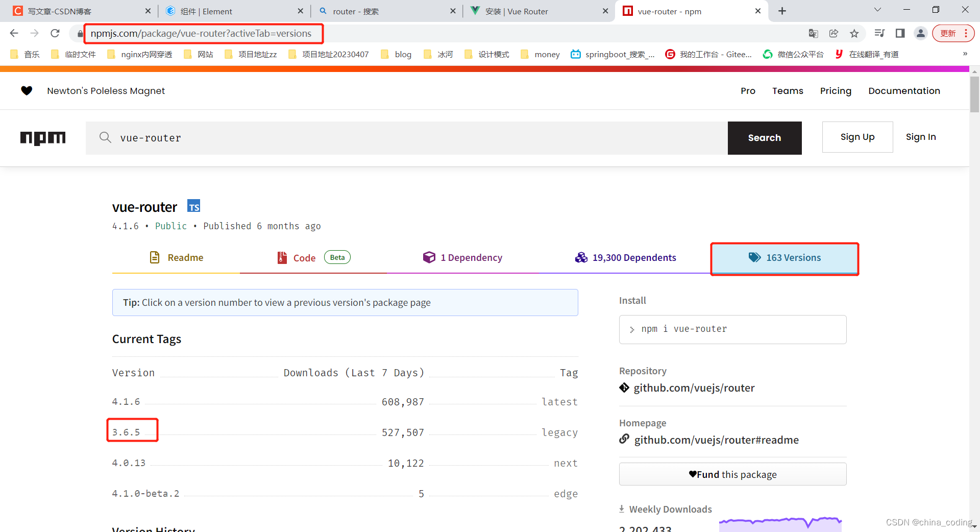Open the browser profile avatar icon
This screenshot has height=532, width=980.
[x=920, y=34]
